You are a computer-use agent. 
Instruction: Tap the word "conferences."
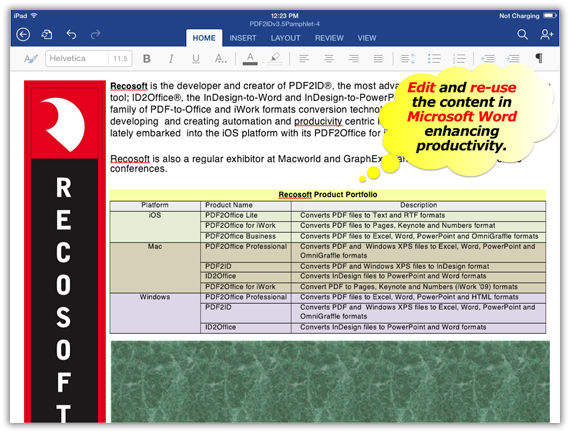(139, 169)
